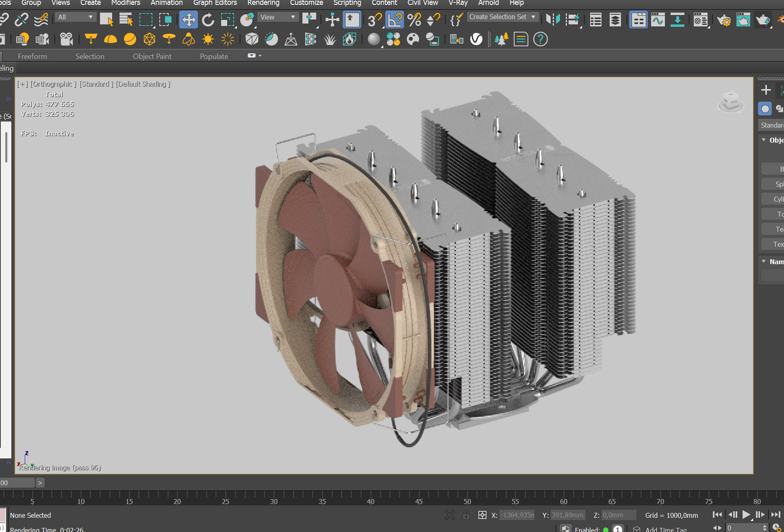Click the sunlight system icon
Viewport: 784px width, 532px height.
click(x=208, y=39)
